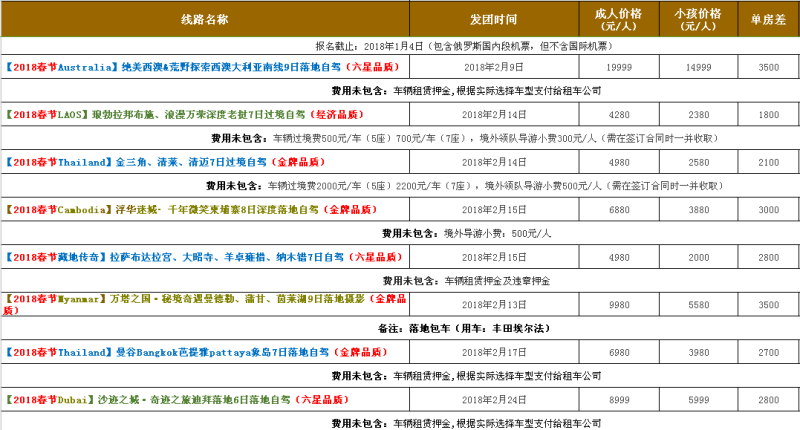Click child price 3980
This screenshot has height=430, width=800.
[698, 352]
